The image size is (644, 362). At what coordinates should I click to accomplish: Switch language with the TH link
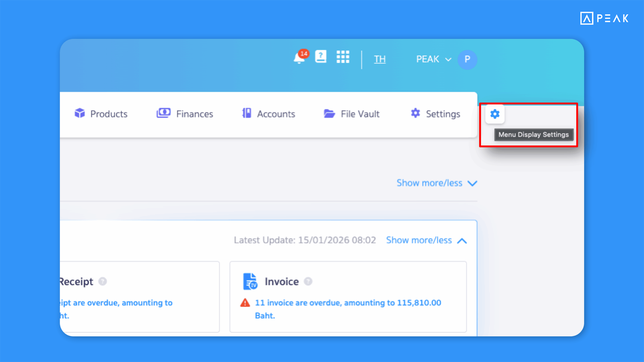coord(380,59)
